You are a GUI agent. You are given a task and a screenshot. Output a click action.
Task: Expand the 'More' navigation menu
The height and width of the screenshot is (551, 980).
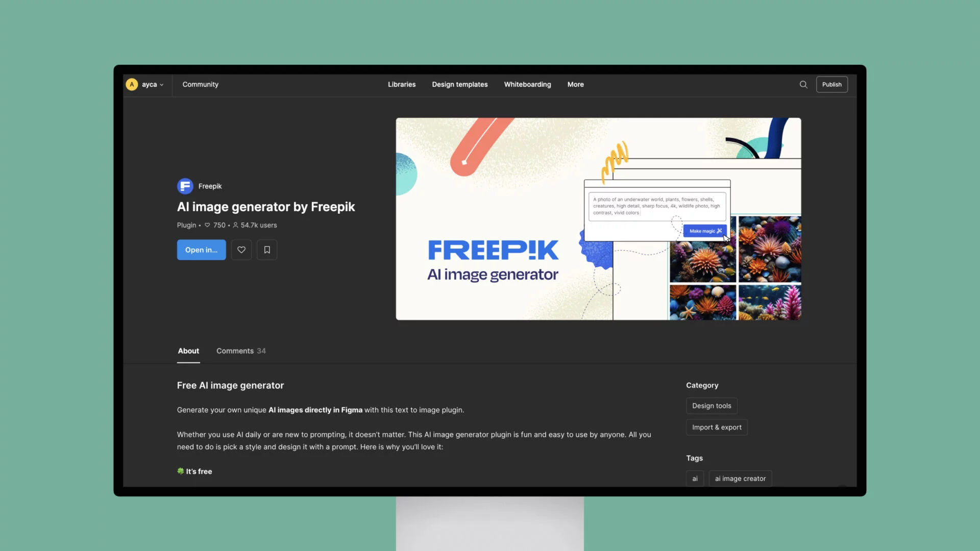click(x=575, y=84)
